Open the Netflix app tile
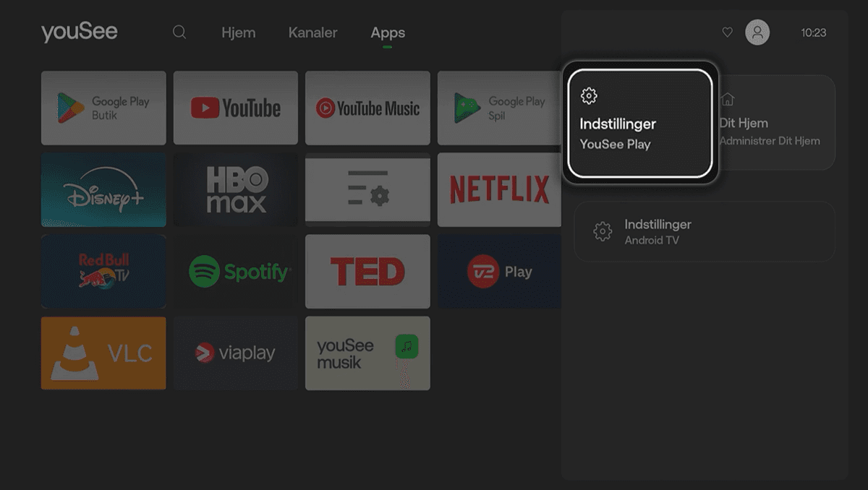Viewport: 868px width, 490px height. (x=499, y=189)
